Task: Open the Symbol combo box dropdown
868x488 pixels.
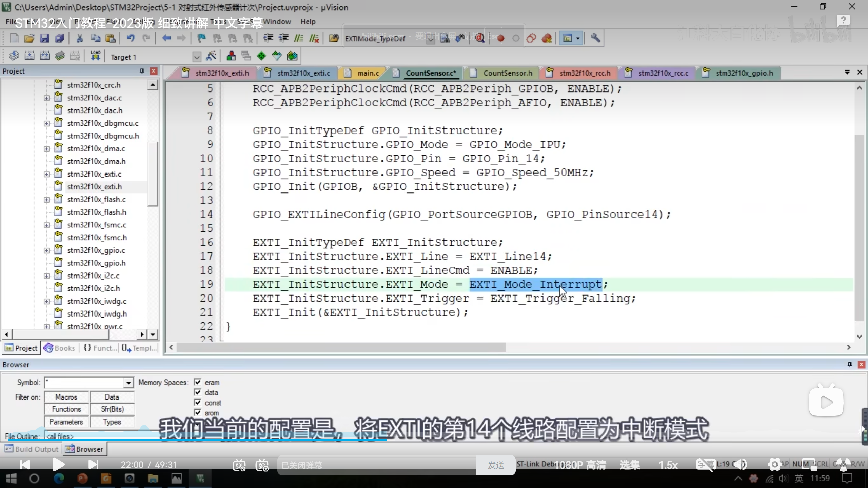Action: 129,383
